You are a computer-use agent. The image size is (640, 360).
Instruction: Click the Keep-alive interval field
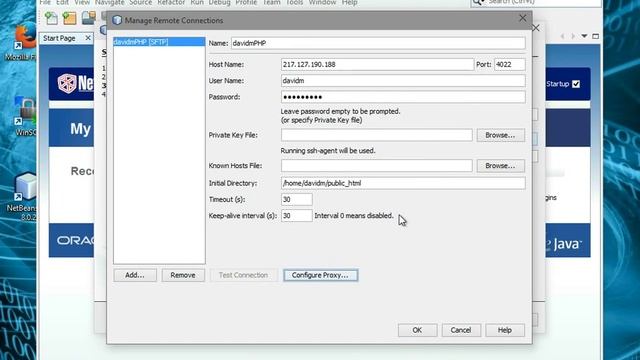tap(297, 216)
